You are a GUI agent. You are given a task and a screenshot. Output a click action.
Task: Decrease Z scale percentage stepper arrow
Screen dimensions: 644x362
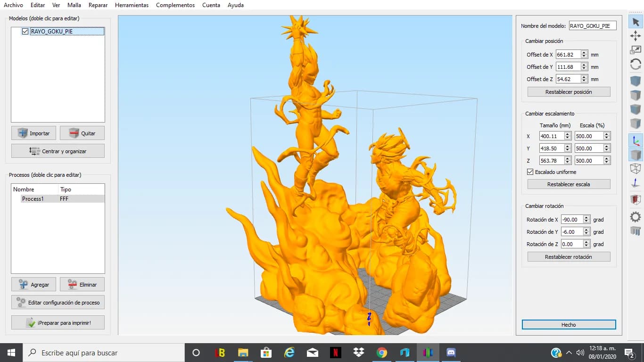pos(606,163)
